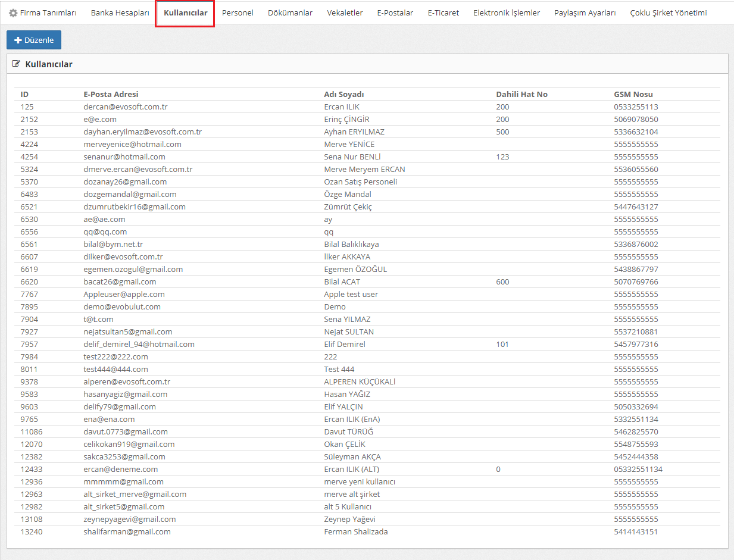The height and width of the screenshot is (560, 734).
Task: Open the Banka Hesapları tab
Action: [x=120, y=12]
